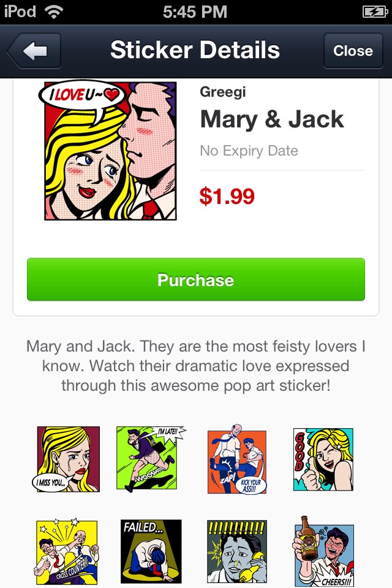Image resolution: width=392 pixels, height=588 pixels.
Task: Tap the back arrow button
Action: 34,51
